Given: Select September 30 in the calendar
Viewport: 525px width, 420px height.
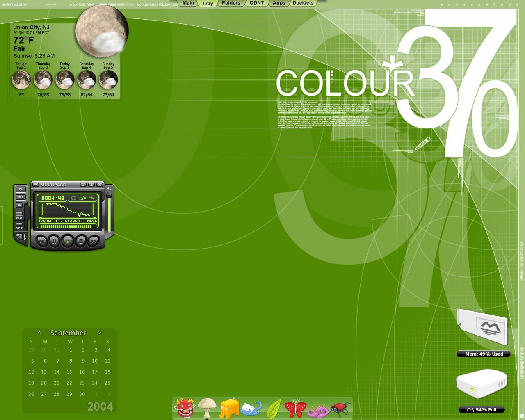Looking at the screenshot, I should [82, 394].
